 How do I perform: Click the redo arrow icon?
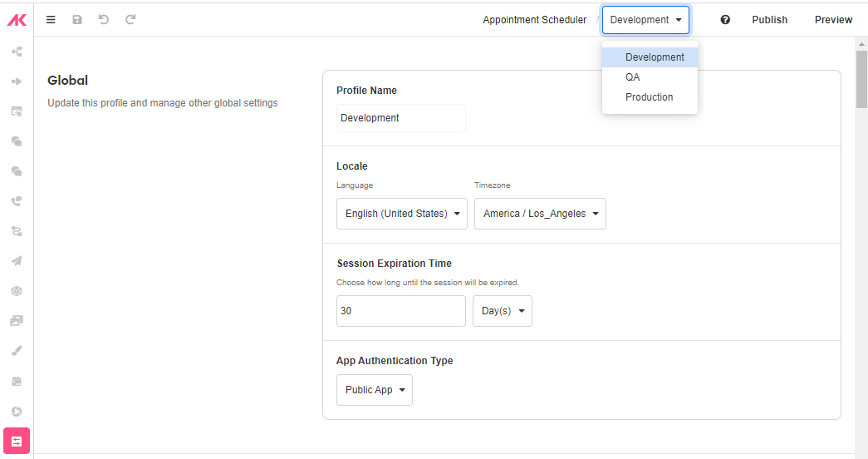click(130, 20)
